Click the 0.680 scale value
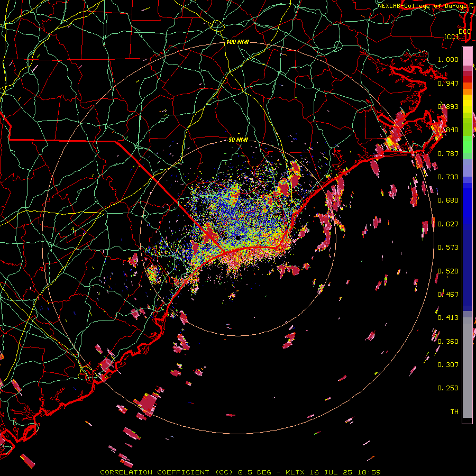The width and height of the screenshot is (476, 476). pos(448,200)
